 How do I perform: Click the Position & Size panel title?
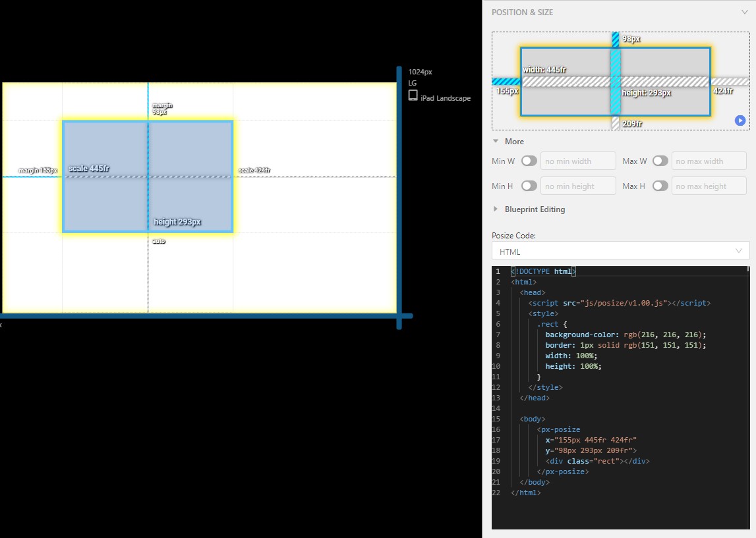(522, 13)
